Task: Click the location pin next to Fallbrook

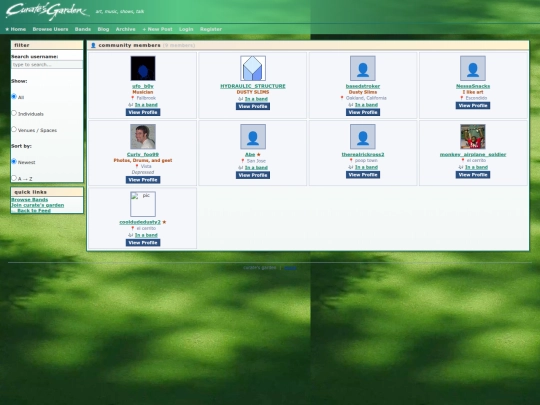Action: pyautogui.click(x=132, y=98)
